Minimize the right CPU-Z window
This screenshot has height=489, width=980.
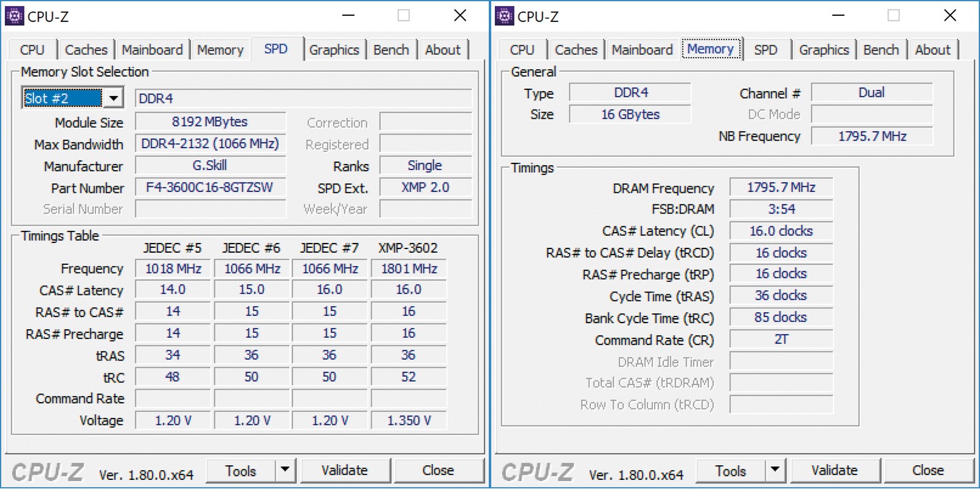point(839,16)
